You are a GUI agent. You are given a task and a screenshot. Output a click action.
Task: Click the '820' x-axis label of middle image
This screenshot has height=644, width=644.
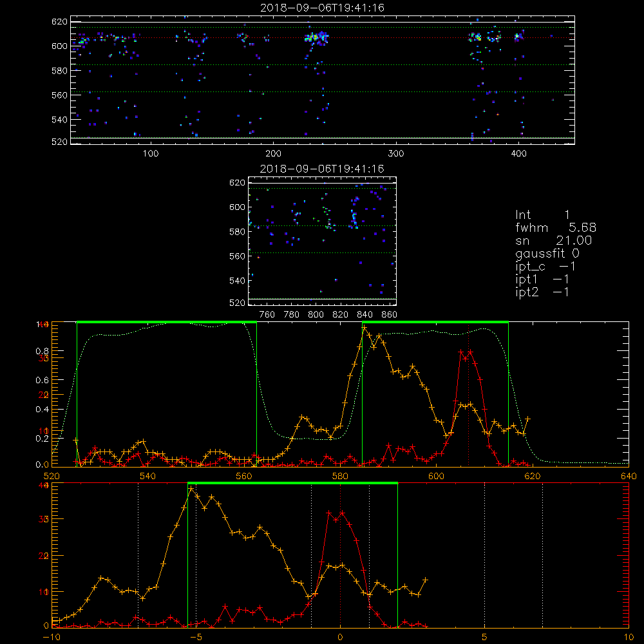(x=341, y=315)
